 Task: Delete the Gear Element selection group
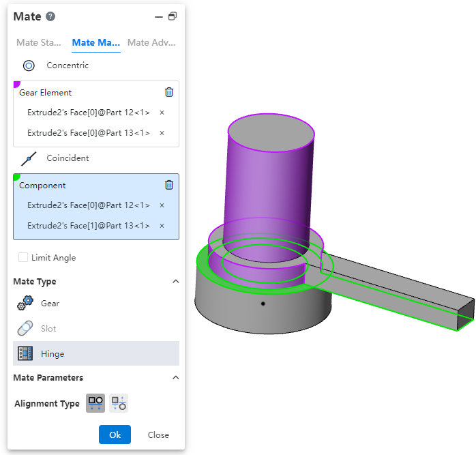tap(169, 92)
